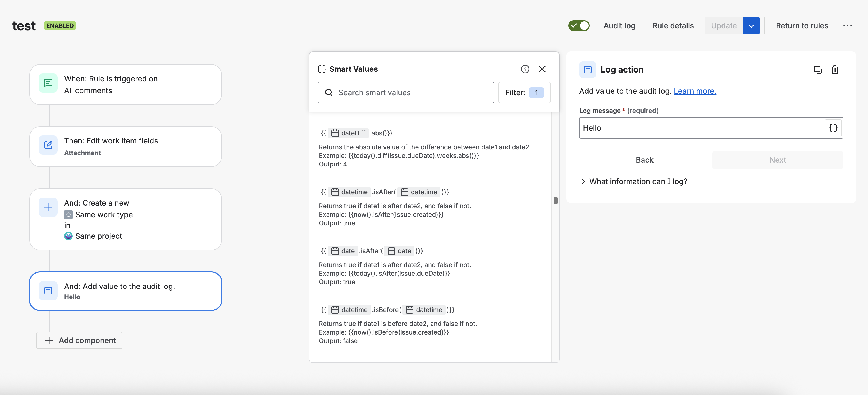Open the Update button dropdown

[x=751, y=25]
